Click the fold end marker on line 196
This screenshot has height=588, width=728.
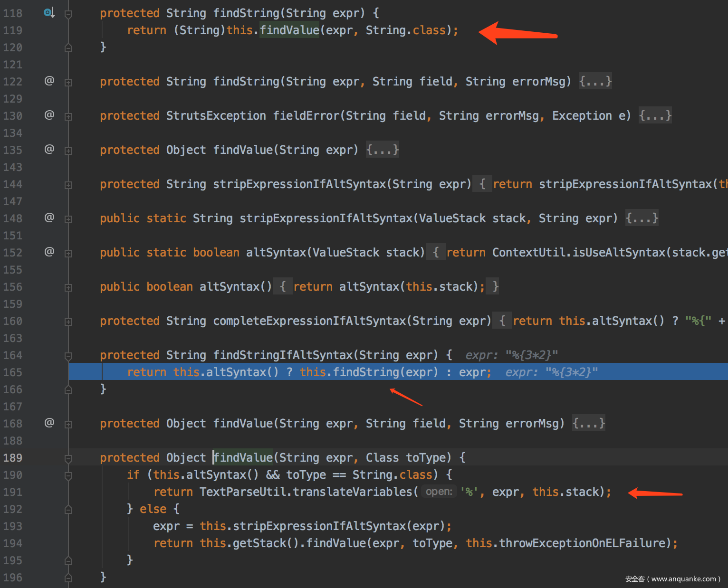pyautogui.click(x=68, y=578)
